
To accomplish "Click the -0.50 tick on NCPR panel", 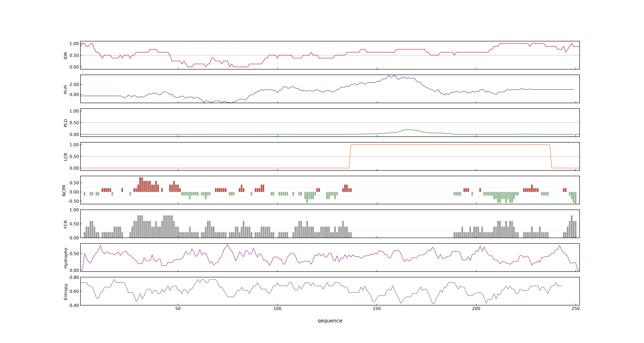I will coord(73,201).
